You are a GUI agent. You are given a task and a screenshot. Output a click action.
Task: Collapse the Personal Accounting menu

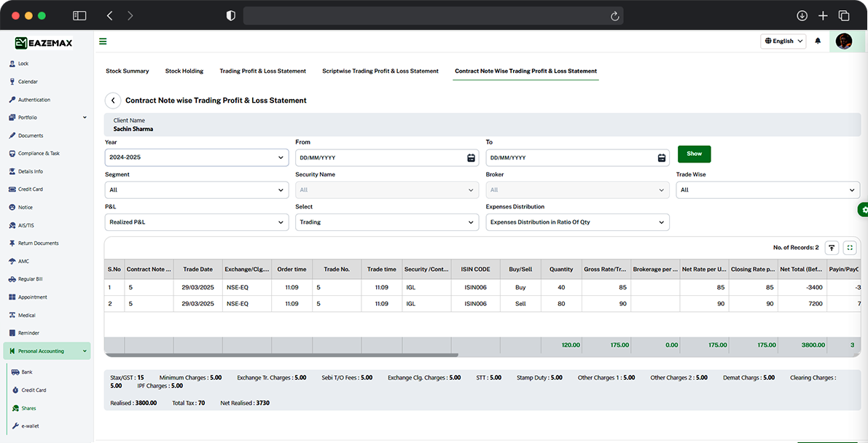click(x=47, y=351)
